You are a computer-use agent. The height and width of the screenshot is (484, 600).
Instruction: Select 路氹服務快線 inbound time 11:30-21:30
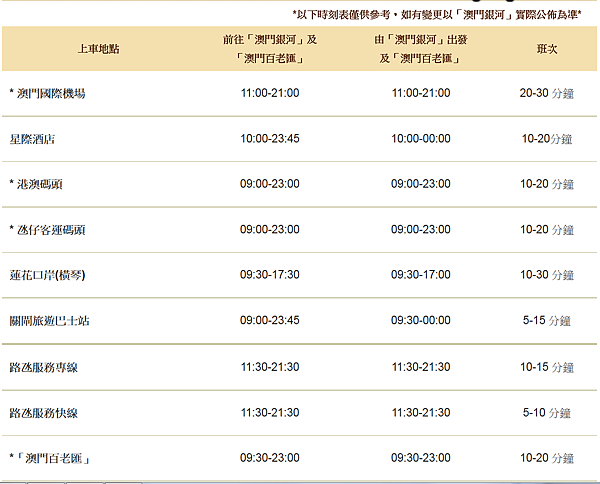270,413
